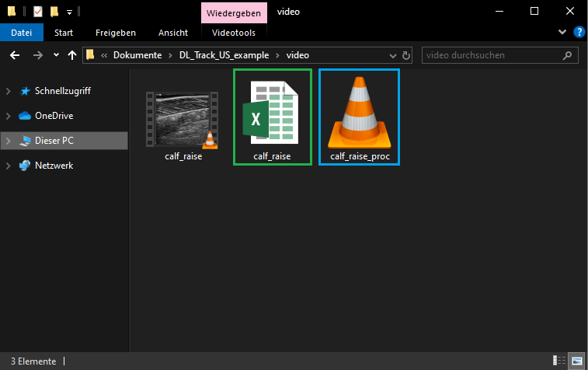Click Properties icon in quick access toolbar
This screenshot has height=370, width=588.
38,12
